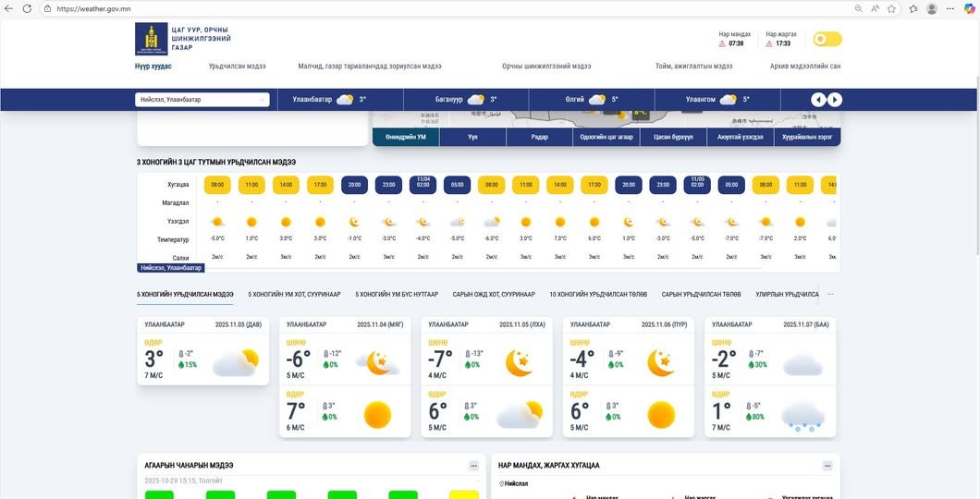Add page to favorites with star icon
Screen dimensions: 980x499
tap(891, 8)
